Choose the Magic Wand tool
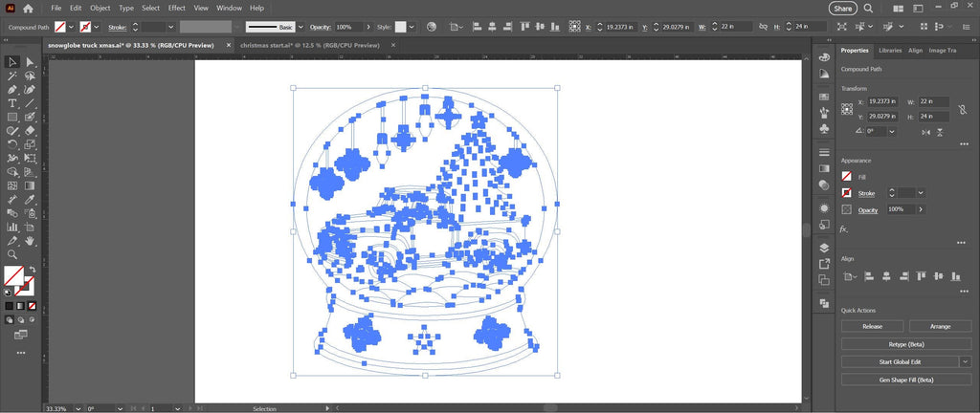Screen dimensions: 980x413 click(11, 76)
